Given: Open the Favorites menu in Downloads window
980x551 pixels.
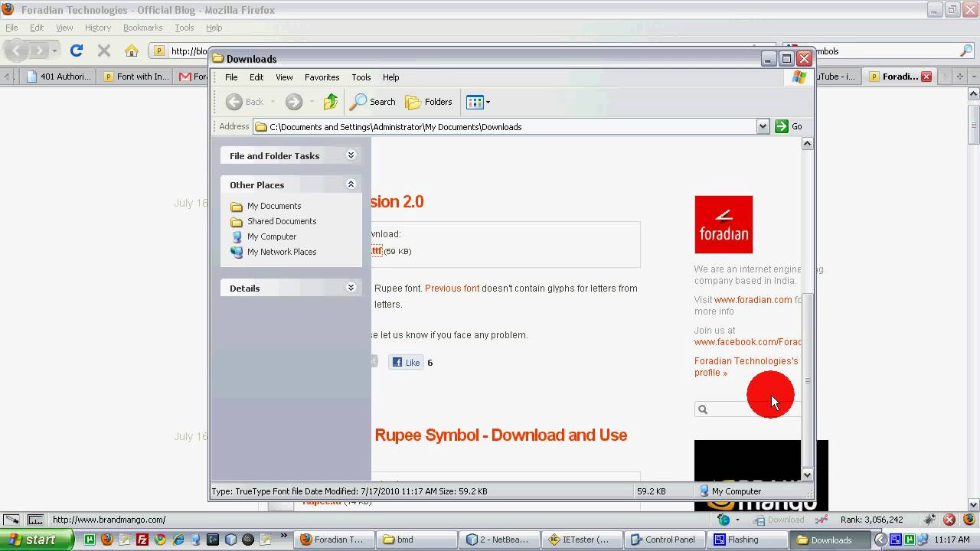Looking at the screenshot, I should 322,77.
